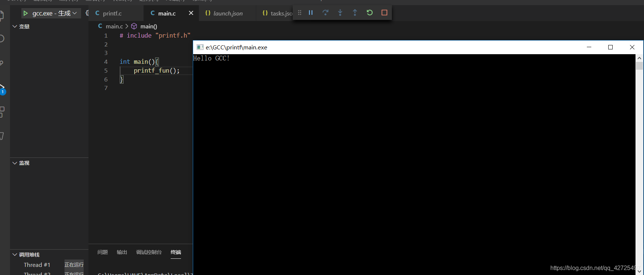Step out with the up arrow icon
Viewport: 644px width, 275px height.
(355, 13)
